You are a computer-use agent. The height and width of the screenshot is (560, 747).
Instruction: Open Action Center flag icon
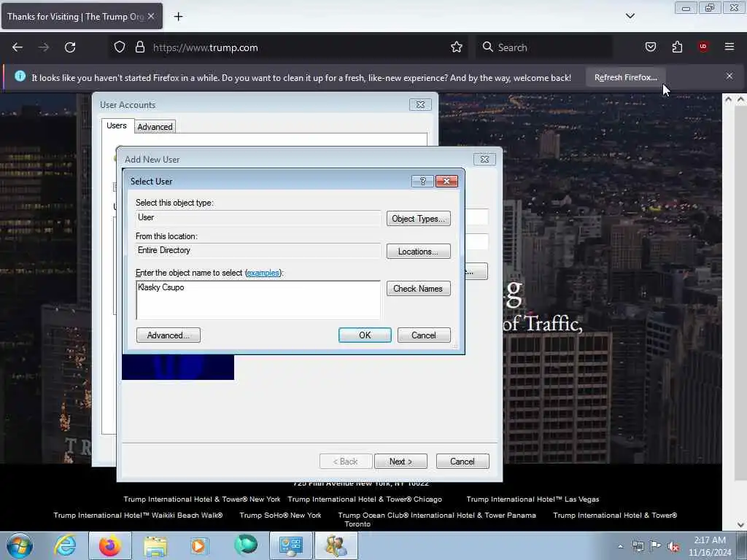[x=656, y=546]
